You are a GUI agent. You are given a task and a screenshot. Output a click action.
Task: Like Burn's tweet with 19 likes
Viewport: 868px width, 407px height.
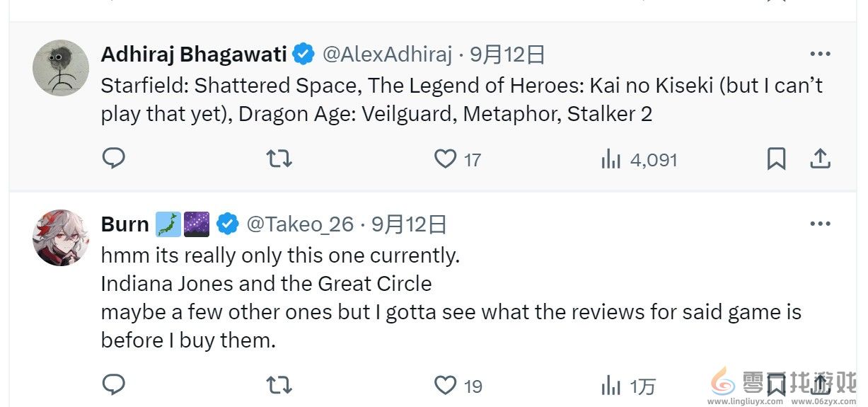pos(445,385)
